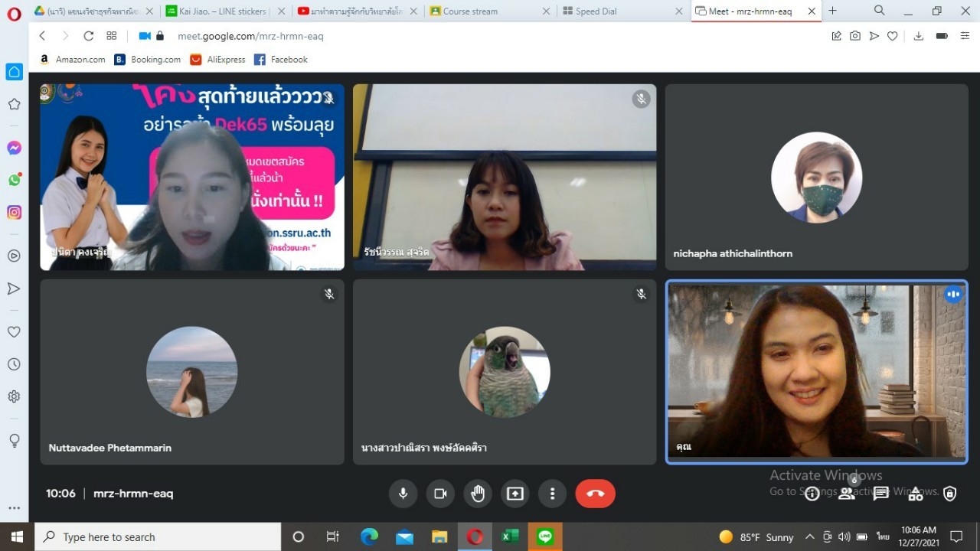Open the in-call chat panel
The width and height of the screenshot is (980, 551).
click(x=880, y=494)
